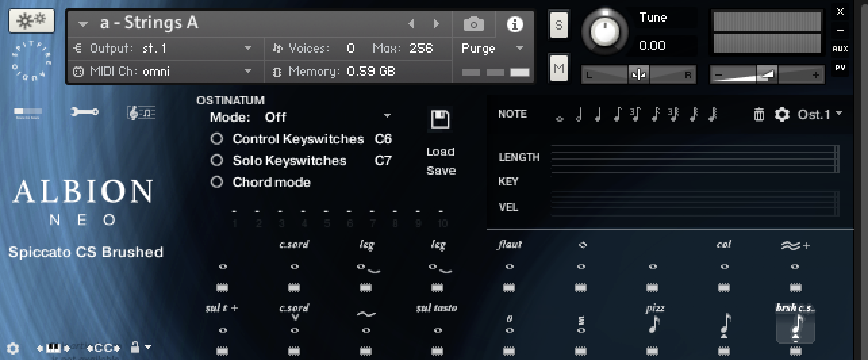
Task: Open the ostinatum settings gear icon
Action: click(782, 114)
